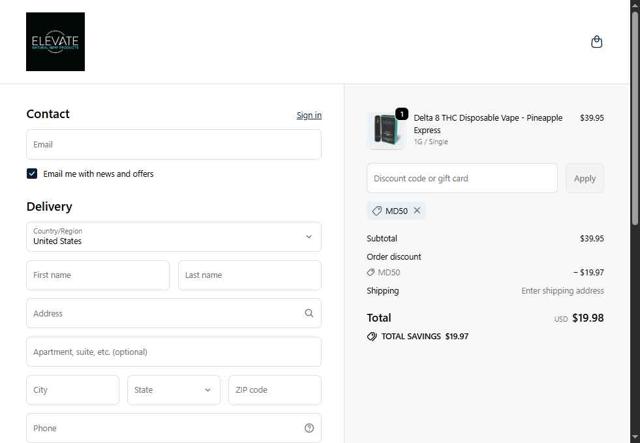Click the phone field help icon
The image size is (640, 443).
(309, 428)
